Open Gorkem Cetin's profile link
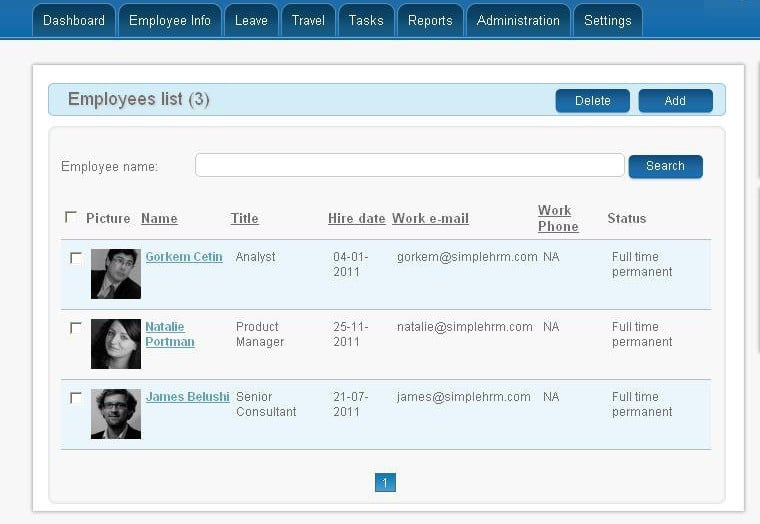 [x=184, y=257]
